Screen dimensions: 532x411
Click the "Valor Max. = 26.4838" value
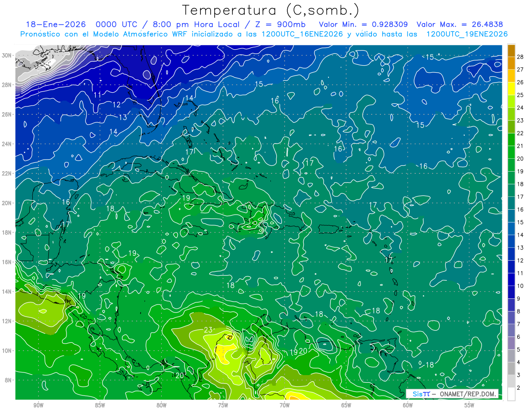pos(460,25)
